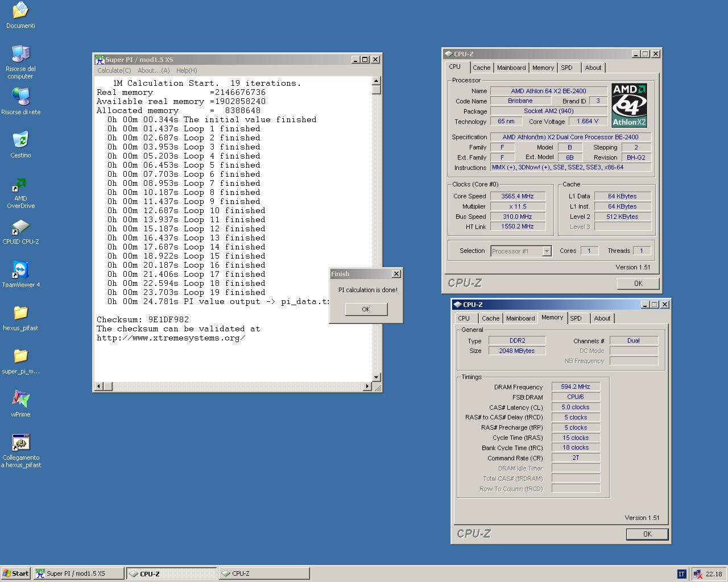The height and width of the screenshot is (582, 728).
Task: Click the Bus Speed 310.0 MHz value
Action: 518,217
